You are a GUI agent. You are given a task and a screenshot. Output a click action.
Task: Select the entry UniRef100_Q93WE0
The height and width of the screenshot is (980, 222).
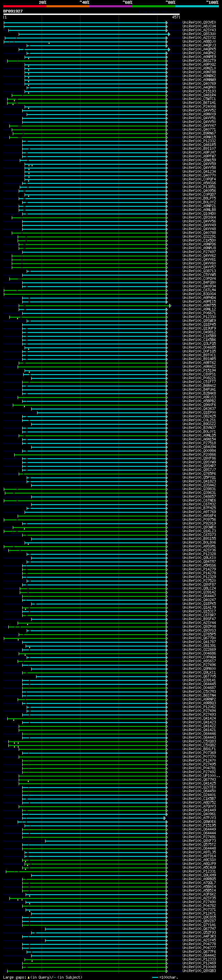tap(199, 527)
